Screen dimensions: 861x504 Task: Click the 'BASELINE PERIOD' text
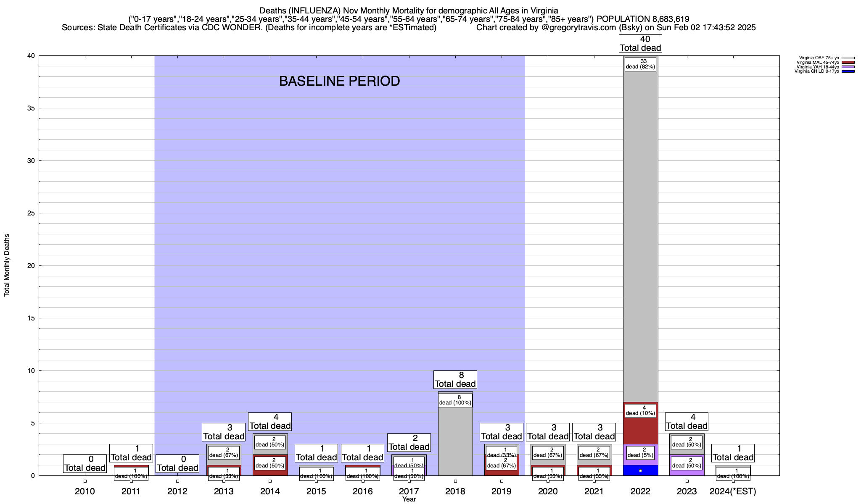click(x=339, y=81)
